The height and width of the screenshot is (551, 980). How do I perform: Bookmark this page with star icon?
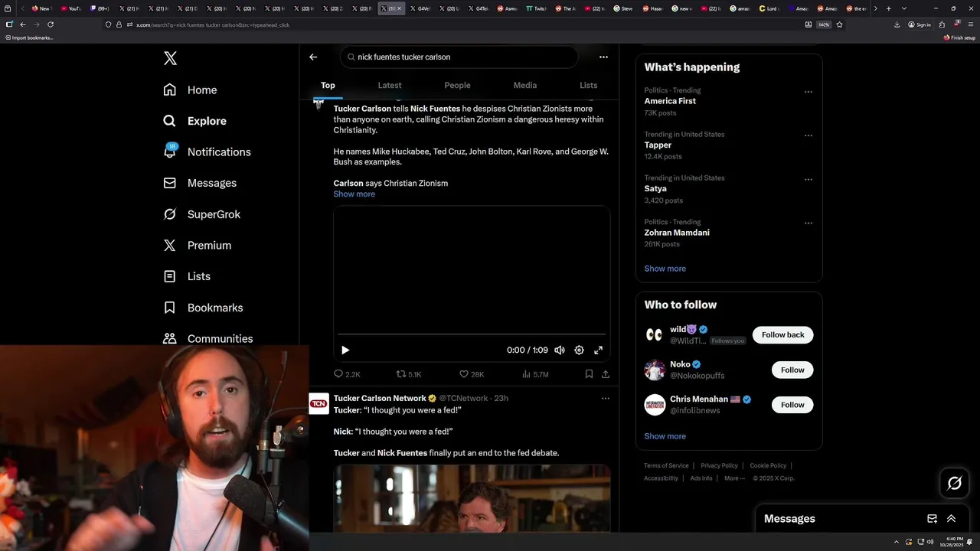(839, 24)
